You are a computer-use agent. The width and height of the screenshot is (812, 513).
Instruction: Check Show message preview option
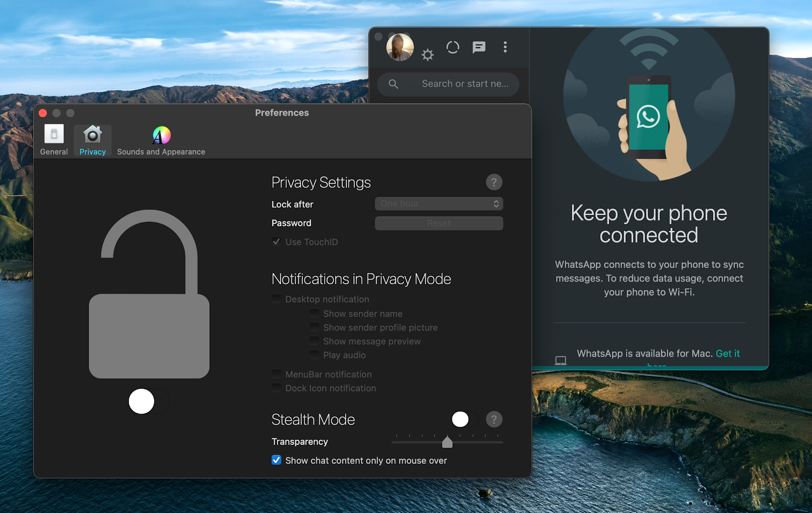click(315, 341)
